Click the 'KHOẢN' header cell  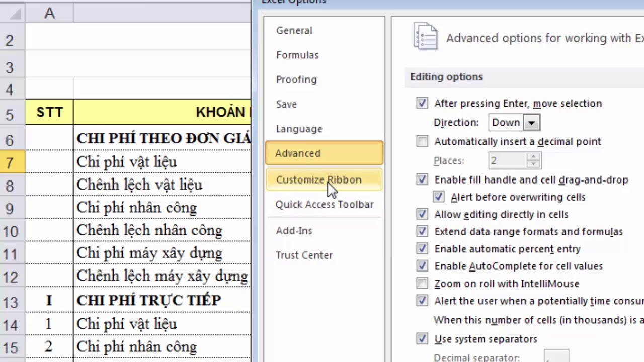(x=162, y=112)
